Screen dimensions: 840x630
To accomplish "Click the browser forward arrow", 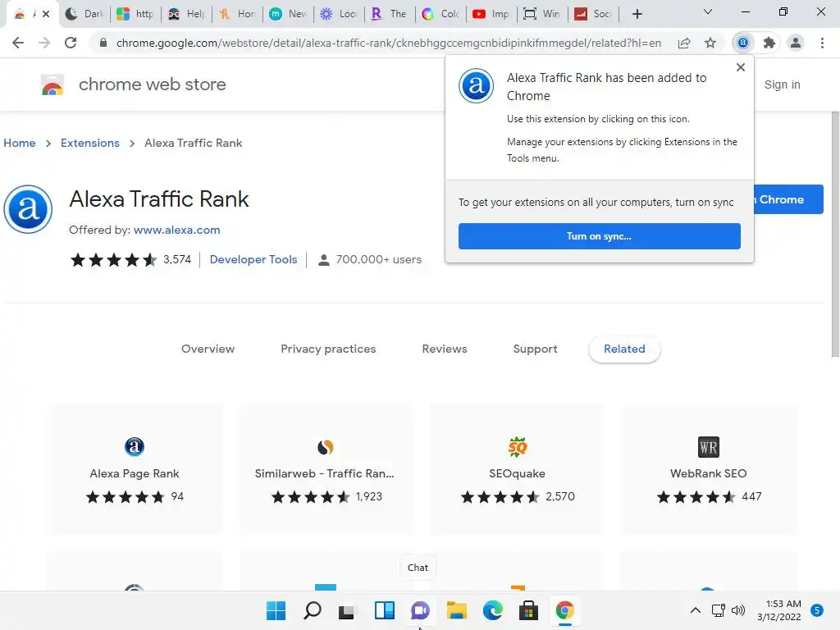I will [44, 43].
